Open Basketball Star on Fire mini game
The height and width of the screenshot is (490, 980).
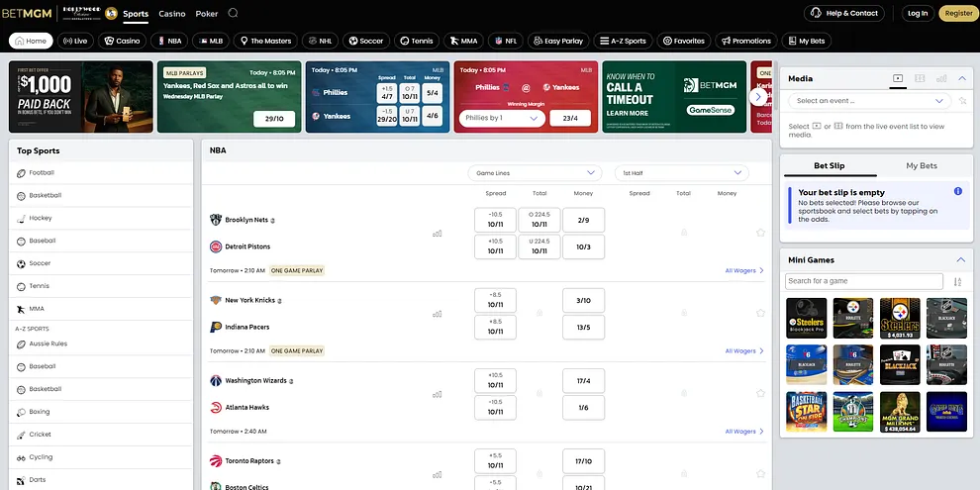806,413
